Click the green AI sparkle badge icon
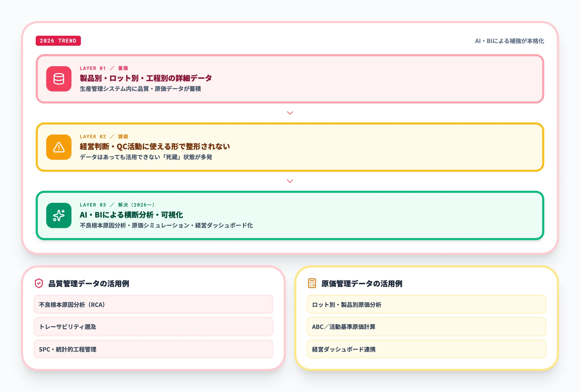The height and width of the screenshot is (392, 580). [59, 216]
